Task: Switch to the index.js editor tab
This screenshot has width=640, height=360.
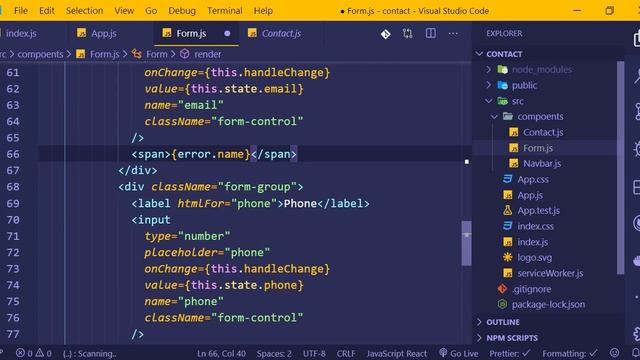Action: [20, 33]
